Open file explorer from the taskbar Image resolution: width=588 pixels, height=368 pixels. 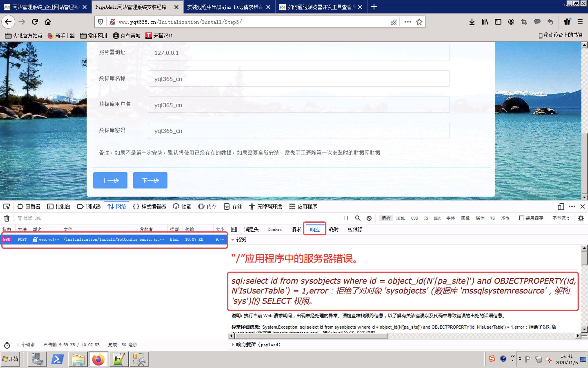[78, 359]
